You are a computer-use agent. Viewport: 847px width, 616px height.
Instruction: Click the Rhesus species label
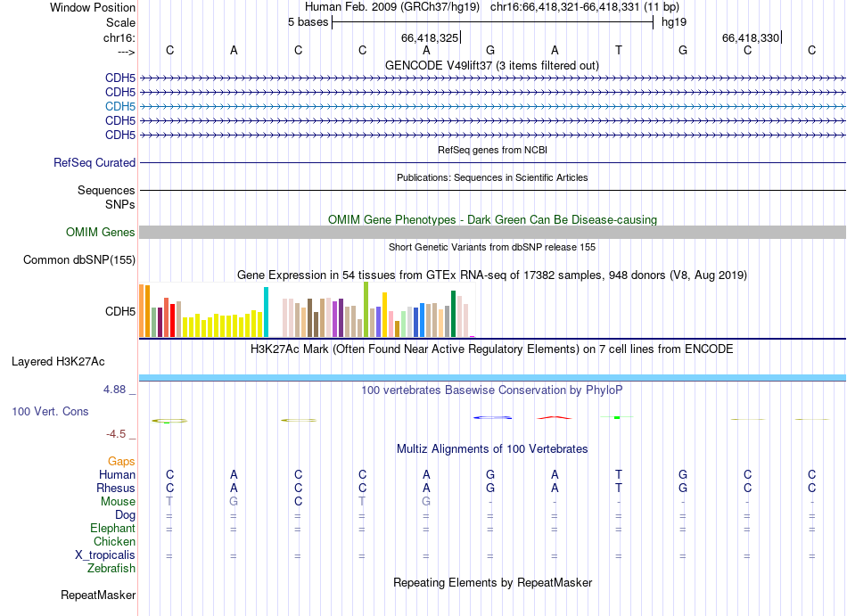(x=116, y=488)
